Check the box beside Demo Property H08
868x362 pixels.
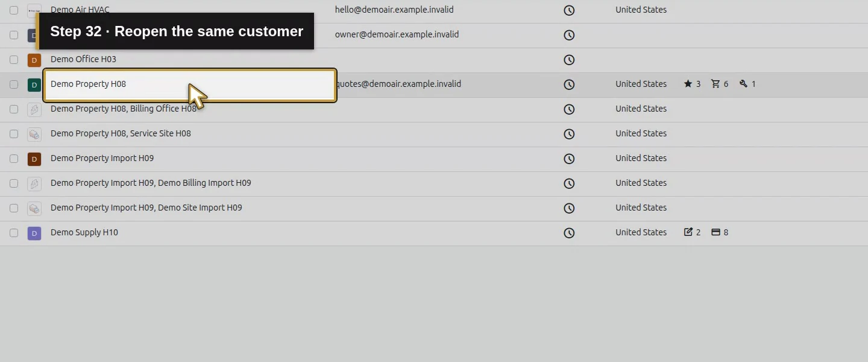click(x=14, y=84)
